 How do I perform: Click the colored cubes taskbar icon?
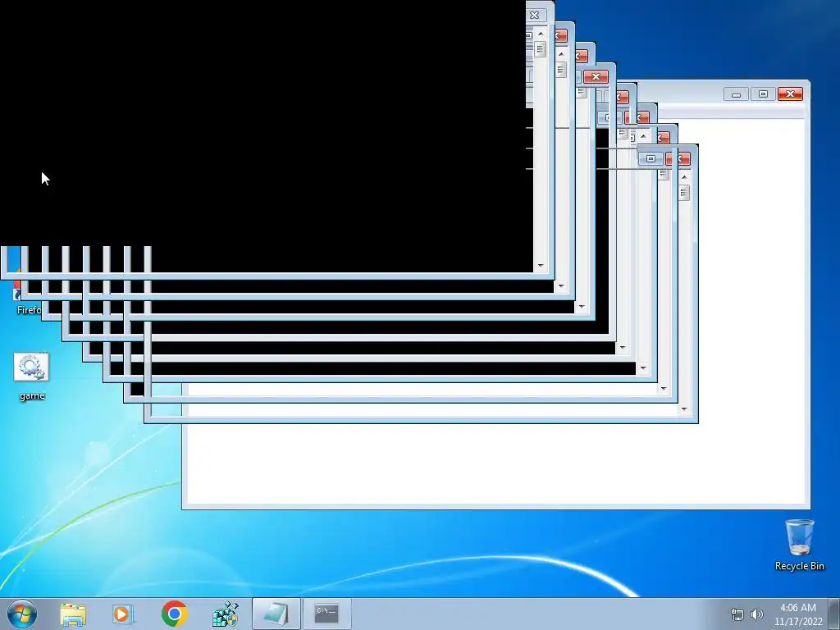point(225,614)
